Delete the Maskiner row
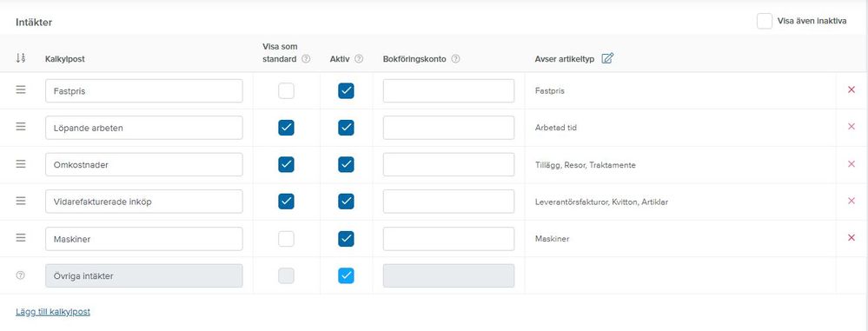The image size is (868, 331). 851,238
